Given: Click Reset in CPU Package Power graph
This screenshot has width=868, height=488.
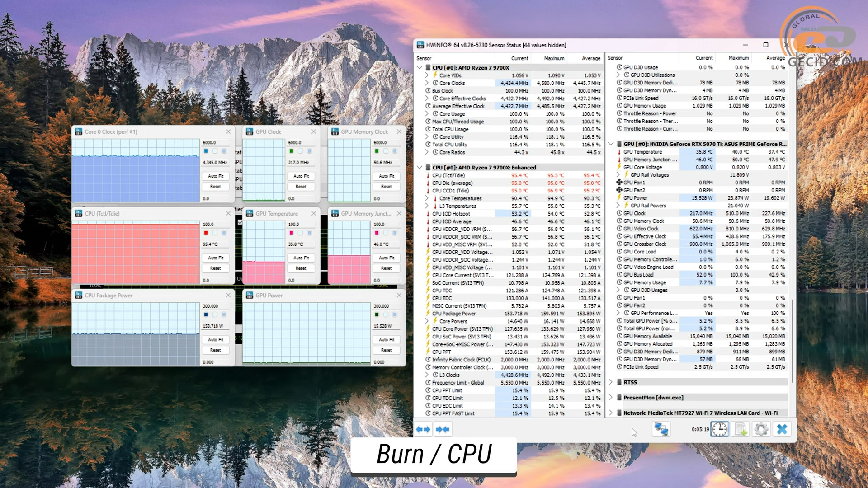Looking at the screenshot, I should [216, 350].
